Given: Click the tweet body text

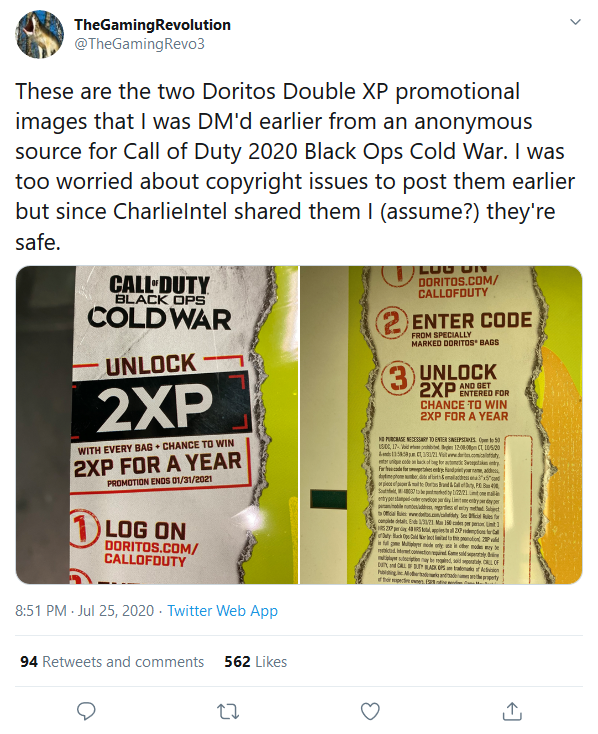Looking at the screenshot, I should [295, 166].
